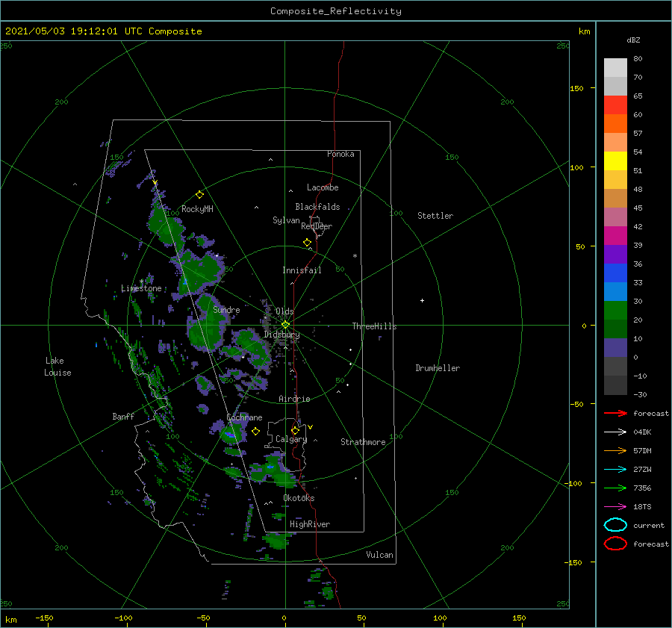
Task: Click the Innisfail label
Action: point(302,270)
